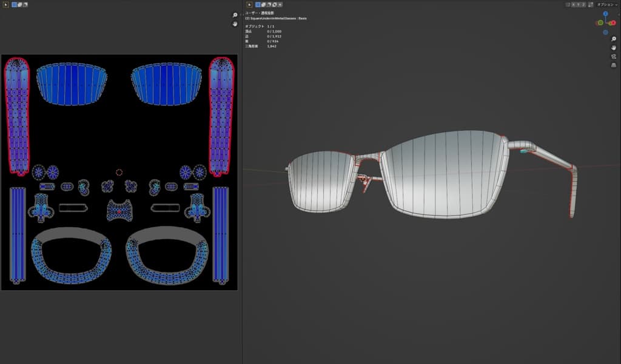Click the 3D viewport pan hand icon
This screenshot has width=621, height=364.
coord(613,47)
